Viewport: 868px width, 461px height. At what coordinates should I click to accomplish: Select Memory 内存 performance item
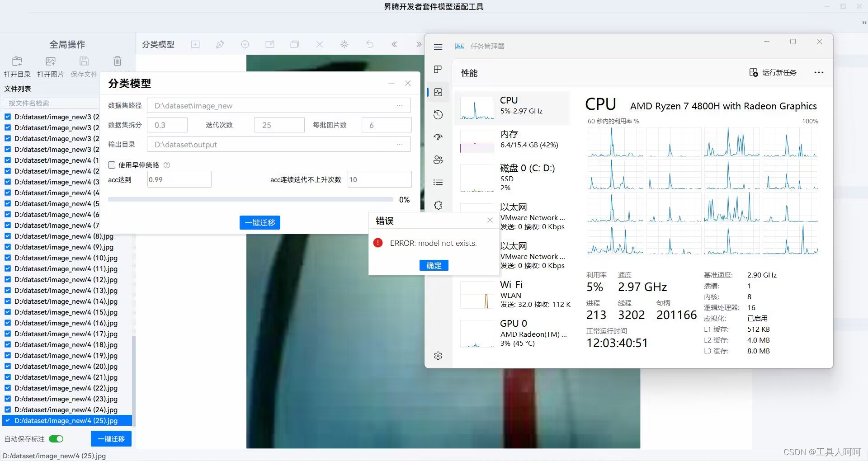tap(512, 141)
